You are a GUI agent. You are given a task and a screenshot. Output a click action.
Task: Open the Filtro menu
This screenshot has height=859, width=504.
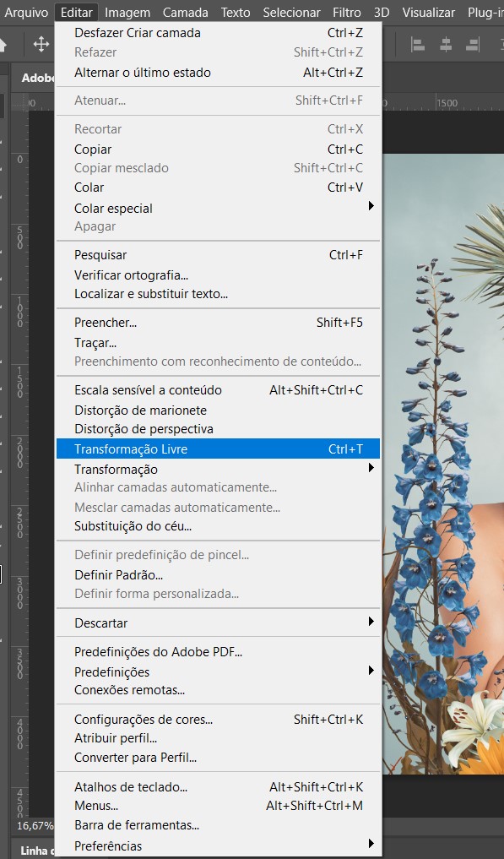click(347, 12)
